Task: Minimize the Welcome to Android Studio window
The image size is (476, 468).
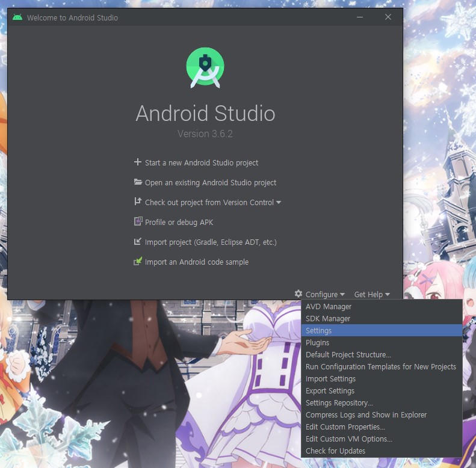Action: click(x=360, y=17)
